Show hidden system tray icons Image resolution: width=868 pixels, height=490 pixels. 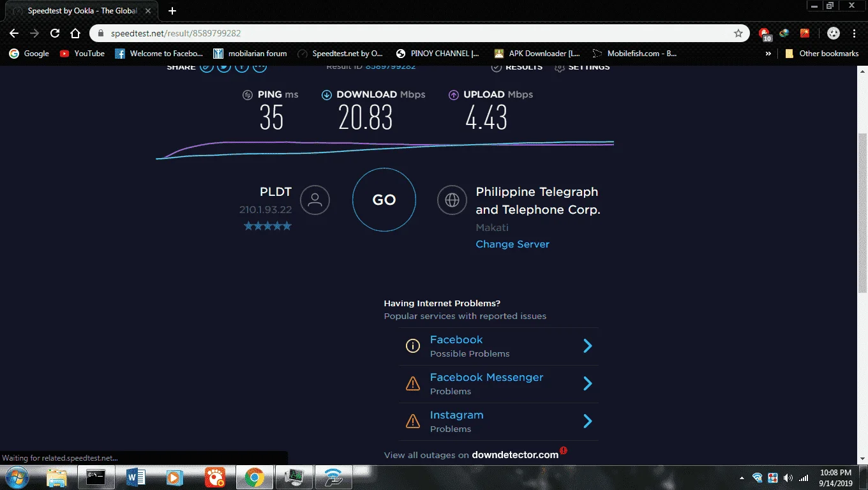click(742, 478)
